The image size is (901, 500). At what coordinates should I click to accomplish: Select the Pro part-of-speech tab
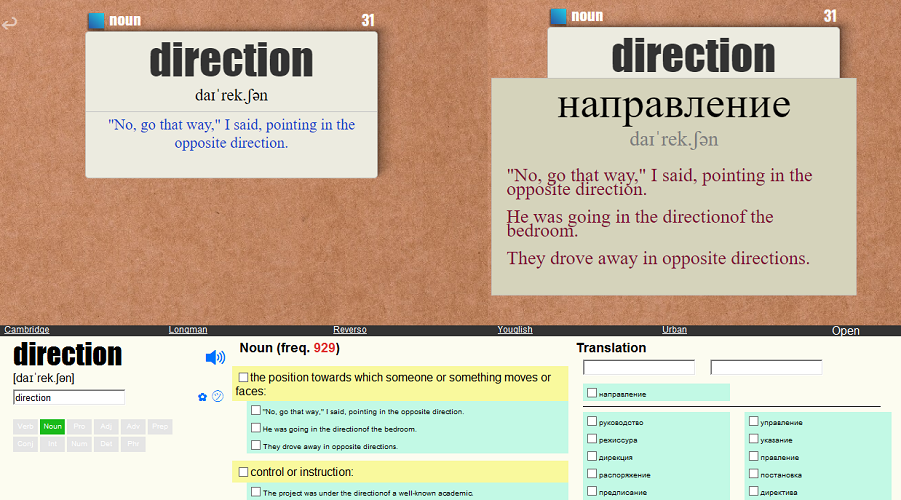79,426
